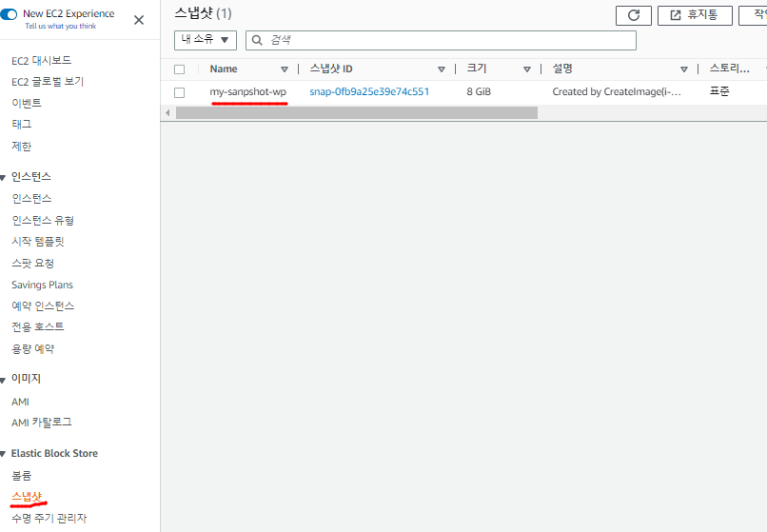Click the my-sanpshot-wp name cell

pyautogui.click(x=248, y=92)
